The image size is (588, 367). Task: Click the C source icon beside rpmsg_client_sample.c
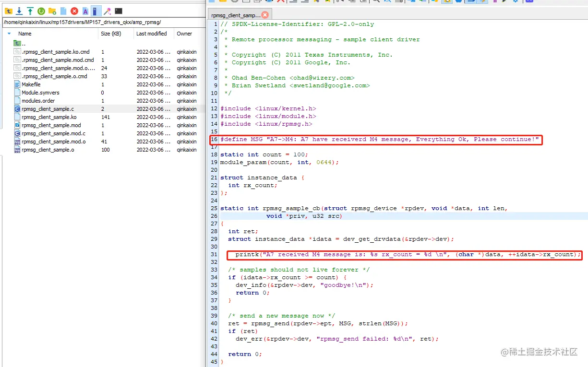pyautogui.click(x=17, y=109)
